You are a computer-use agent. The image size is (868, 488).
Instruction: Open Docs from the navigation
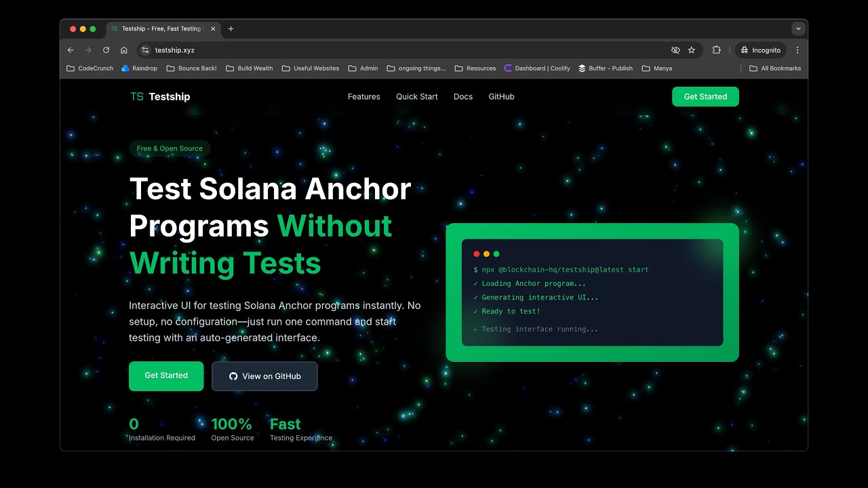tap(463, 97)
